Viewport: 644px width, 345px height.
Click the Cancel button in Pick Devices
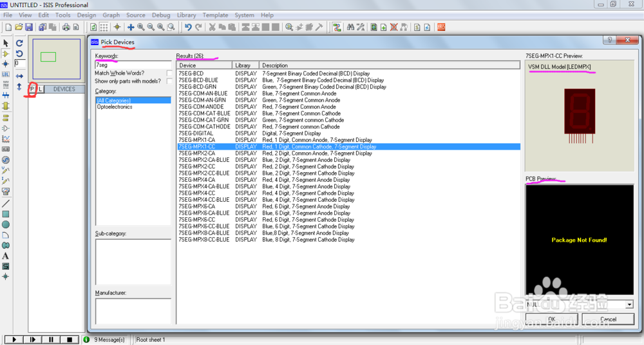coord(608,319)
